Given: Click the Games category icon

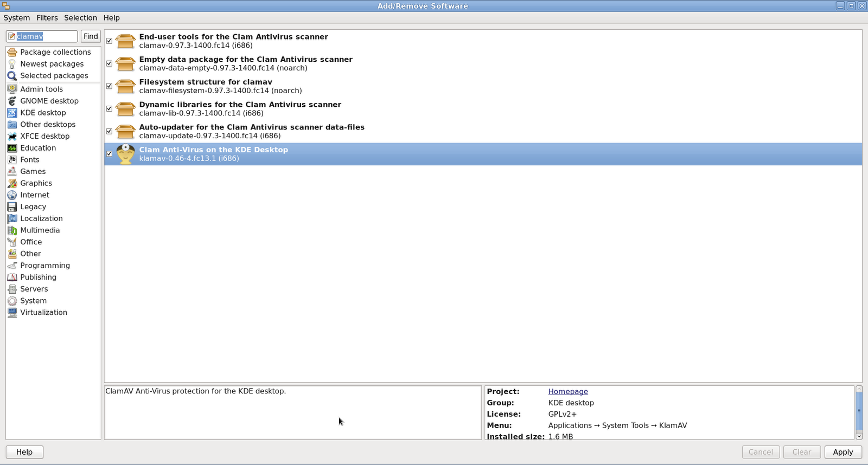Looking at the screenshot, I should coord(12,171).
